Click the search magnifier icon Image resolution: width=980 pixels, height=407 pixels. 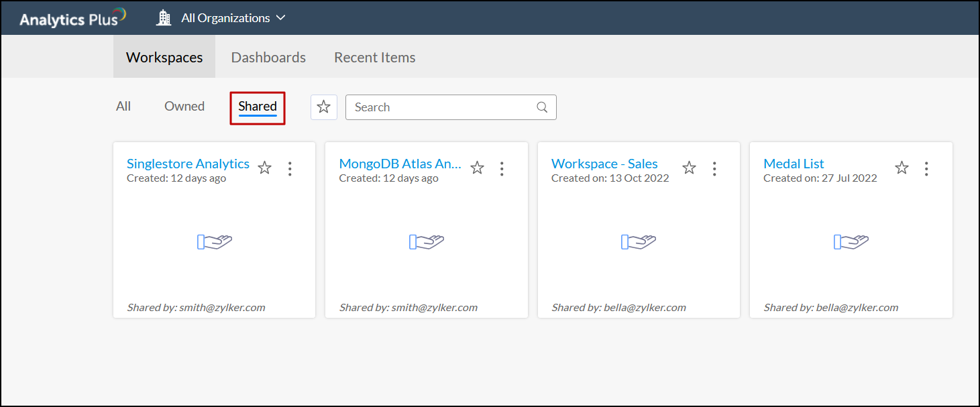(x=542, y=107)
